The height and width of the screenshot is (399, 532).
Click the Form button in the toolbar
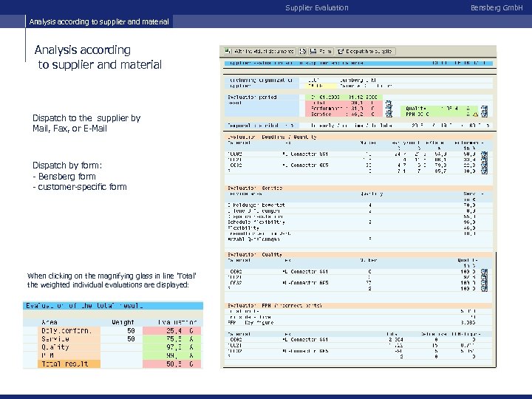pyautogui.click(x=321, y=51)
